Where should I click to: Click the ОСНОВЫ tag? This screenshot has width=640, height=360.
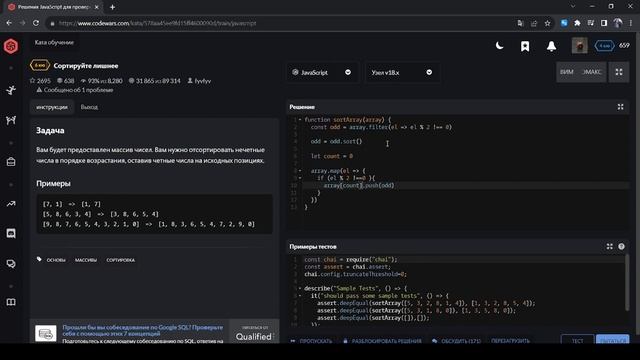[56, 260]
